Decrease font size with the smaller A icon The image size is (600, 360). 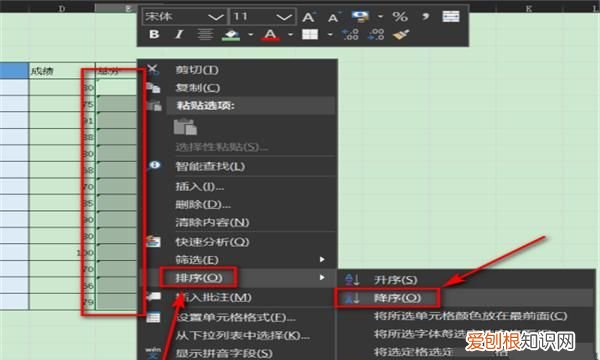click(333, 18)
